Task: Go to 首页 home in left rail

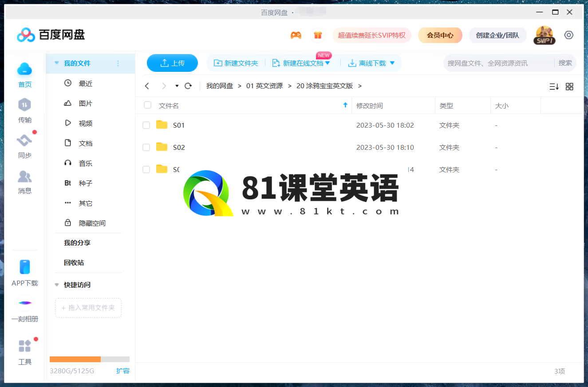Action: point(25,75)
